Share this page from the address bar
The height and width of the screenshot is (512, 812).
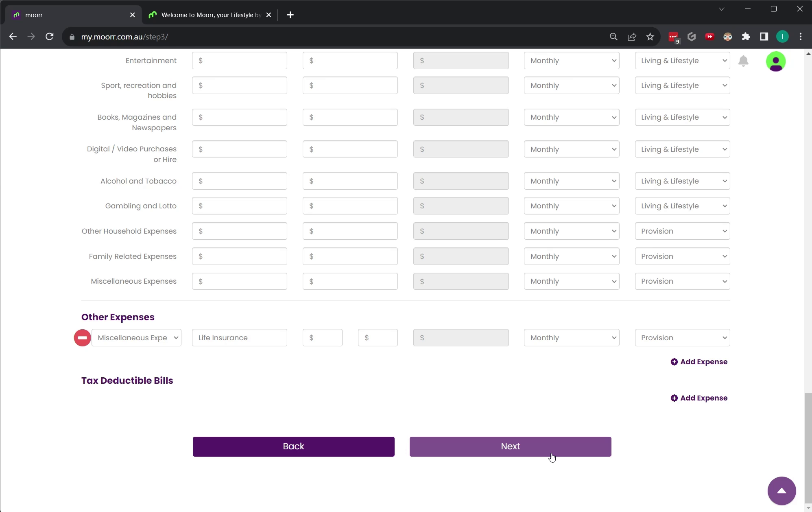point(632,37)
